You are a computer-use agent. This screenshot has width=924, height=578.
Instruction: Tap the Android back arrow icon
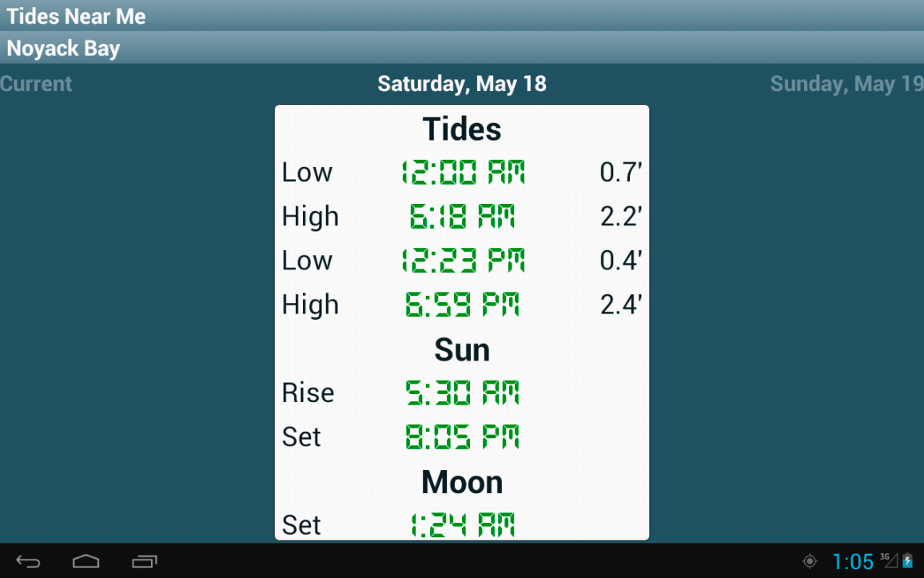29,561
